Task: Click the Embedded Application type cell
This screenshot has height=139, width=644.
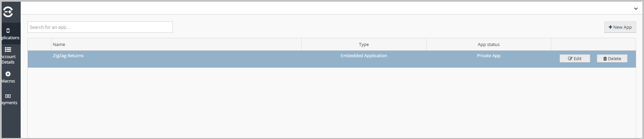Action: click(364, 55)
